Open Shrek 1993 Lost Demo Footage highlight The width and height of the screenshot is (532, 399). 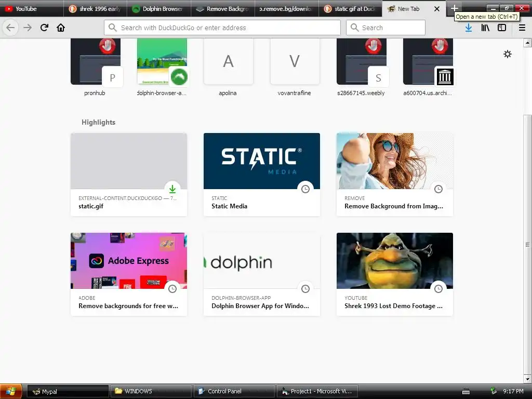click(x=395, y=274)
